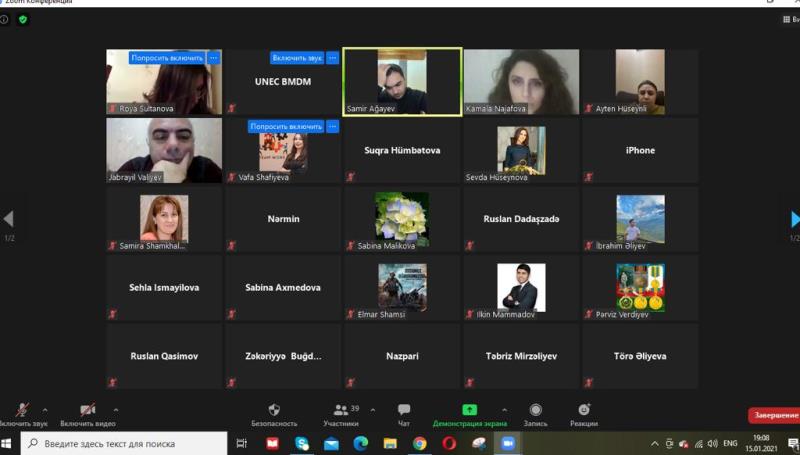Select Parviz Verdiyev's participant tile
The image size is (800, 455).
pyautogui.click(x=640, y=288)
